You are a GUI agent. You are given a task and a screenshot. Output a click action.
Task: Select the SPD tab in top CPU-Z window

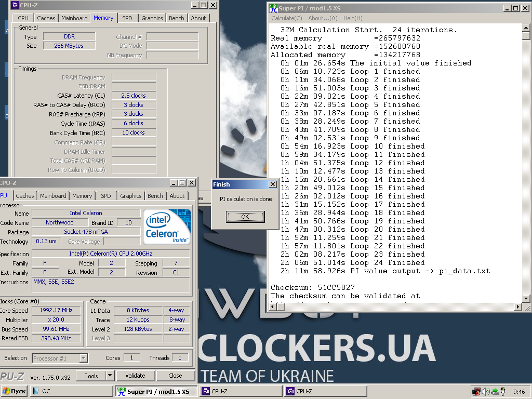coord(127,18)
